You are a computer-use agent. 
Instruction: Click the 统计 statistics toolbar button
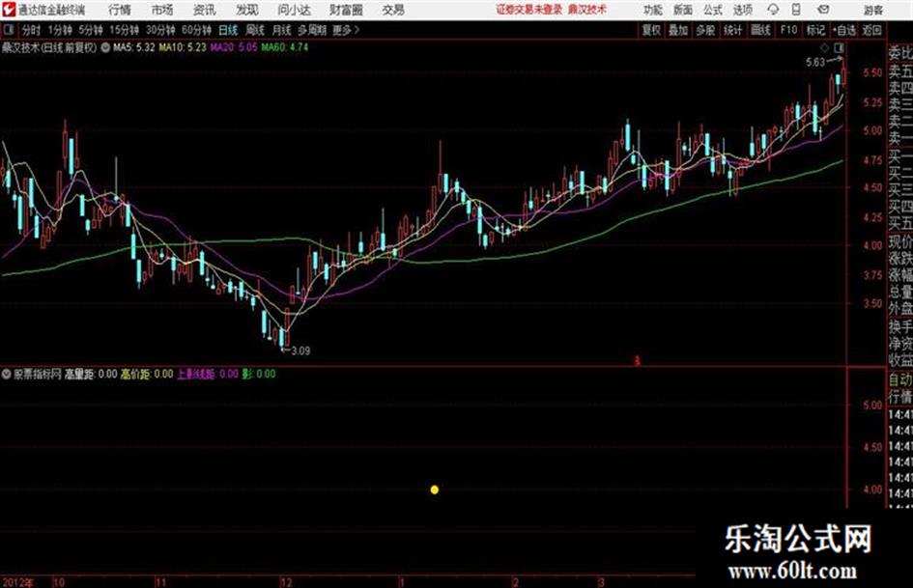tap(733, 30)
